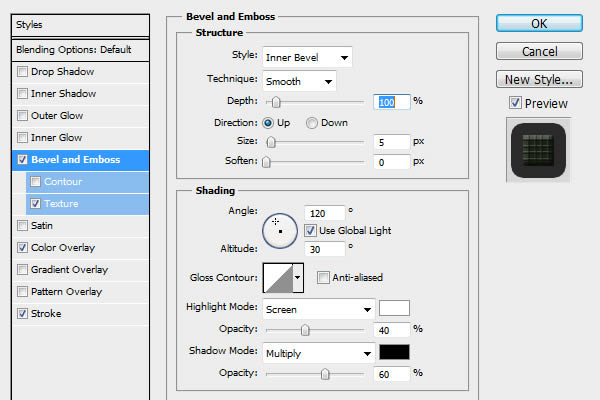Click the New Style... button
Screen dimensions: 600x400
click(x=538, y=79)
